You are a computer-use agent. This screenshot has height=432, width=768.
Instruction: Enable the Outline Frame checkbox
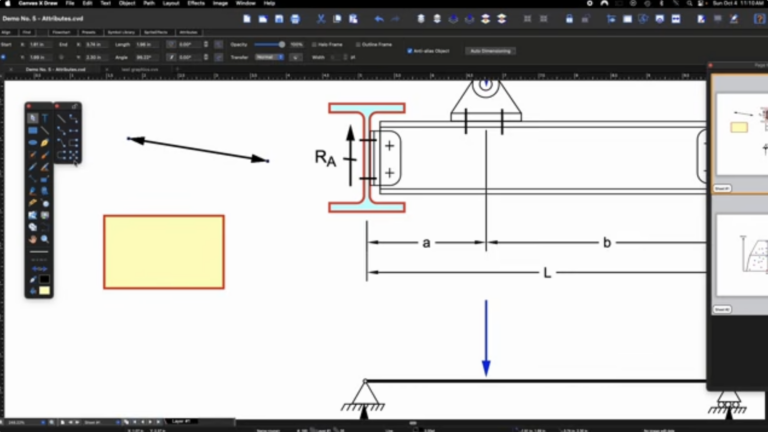point(358,45)
